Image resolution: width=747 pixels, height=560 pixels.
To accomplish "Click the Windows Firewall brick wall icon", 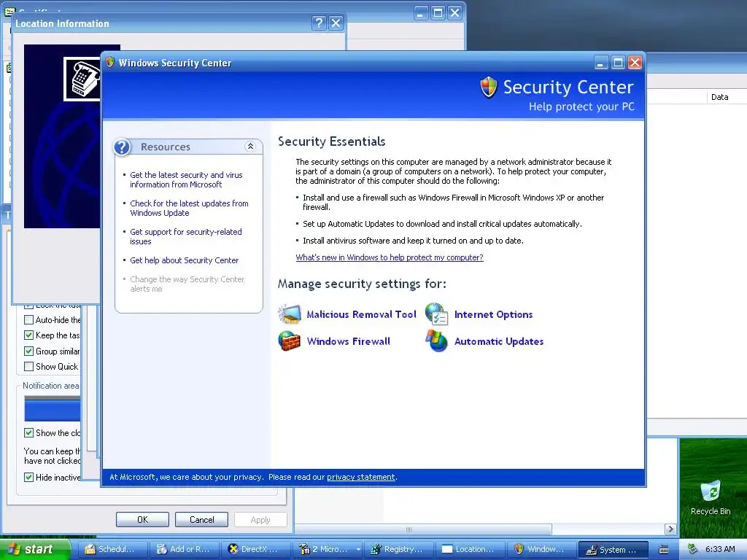I will click(290, 341).
